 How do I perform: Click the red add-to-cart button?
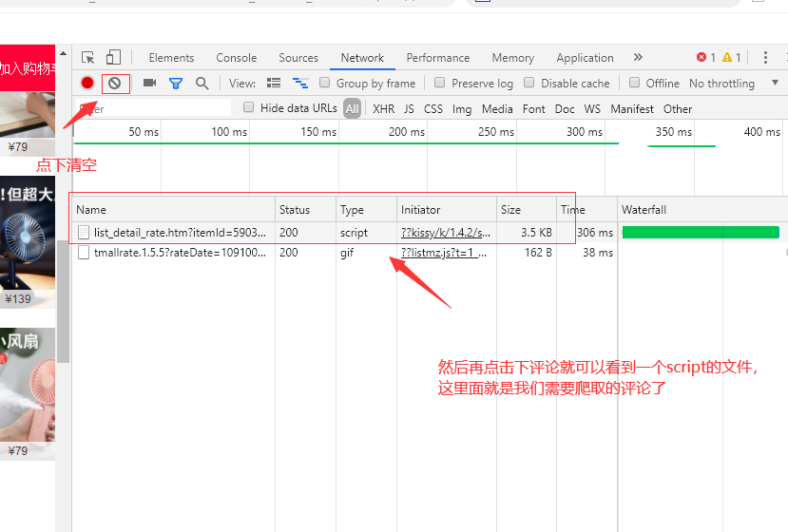click(x=28, y=67)
